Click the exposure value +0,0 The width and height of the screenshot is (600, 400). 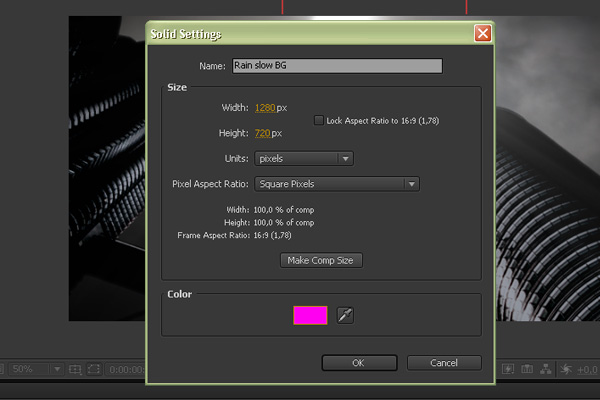point(587,370)
